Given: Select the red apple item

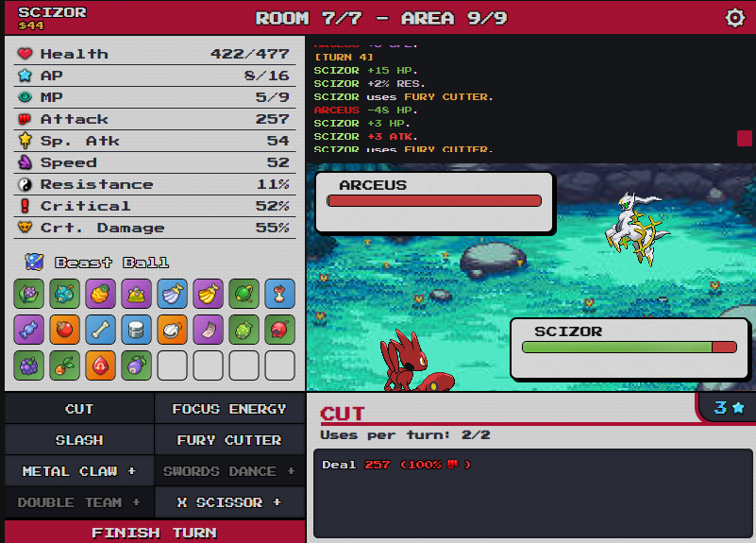Looking at the screenshot, I should click(64, 330).
